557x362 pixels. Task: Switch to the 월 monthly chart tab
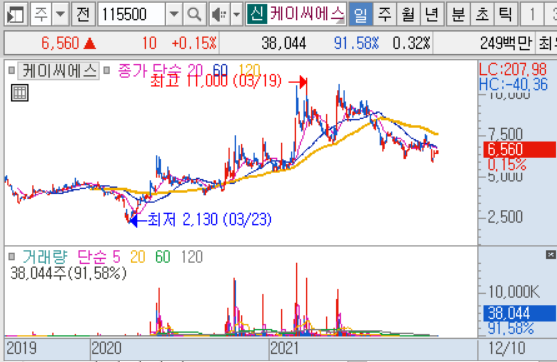[408, 15]
